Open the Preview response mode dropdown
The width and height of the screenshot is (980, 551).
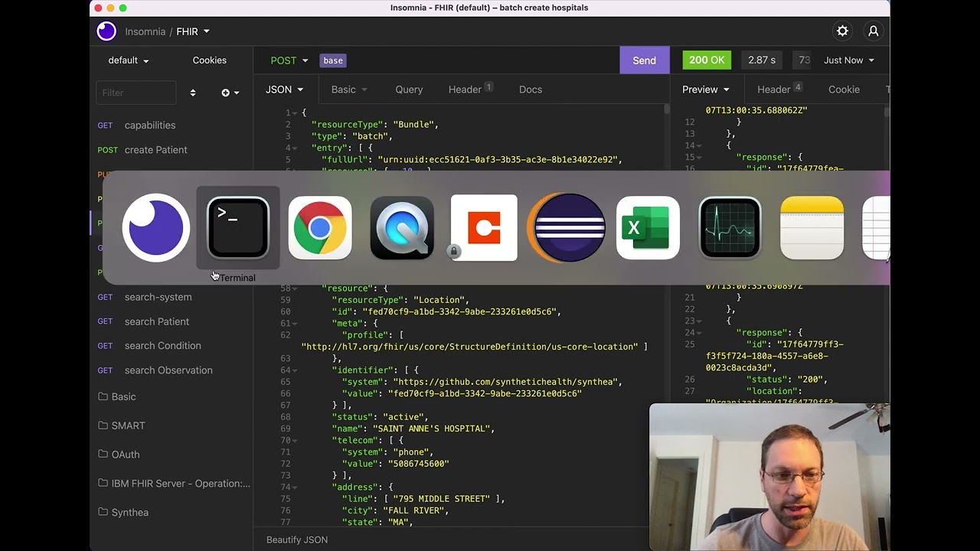[705, 90]
